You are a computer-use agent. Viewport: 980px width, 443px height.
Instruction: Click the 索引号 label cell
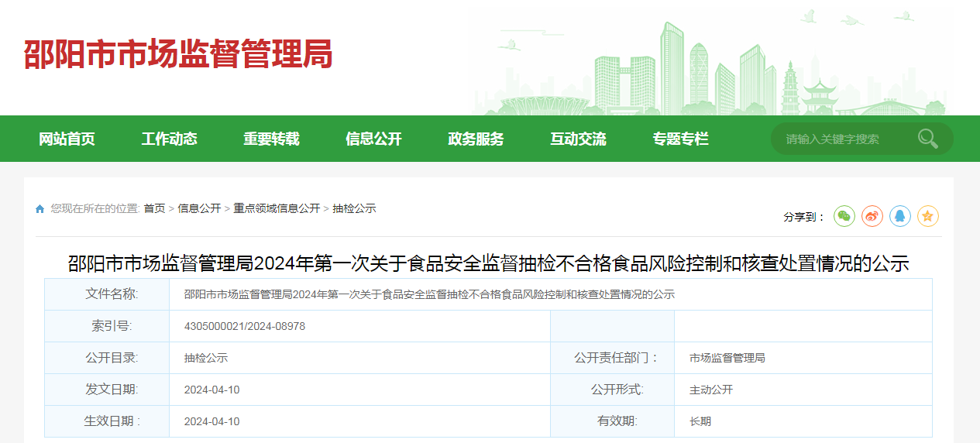(107, 326)
